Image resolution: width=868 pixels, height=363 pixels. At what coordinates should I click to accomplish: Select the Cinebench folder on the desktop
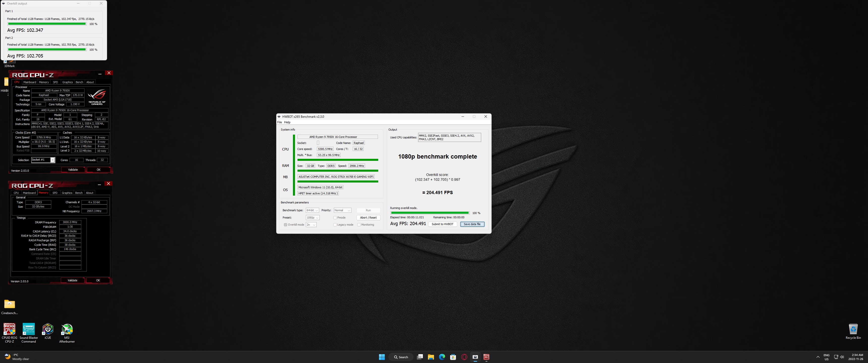[x=9, y=307]
